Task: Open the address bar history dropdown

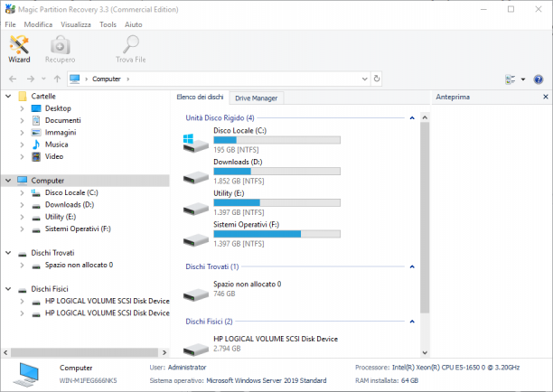Action: 365,79
